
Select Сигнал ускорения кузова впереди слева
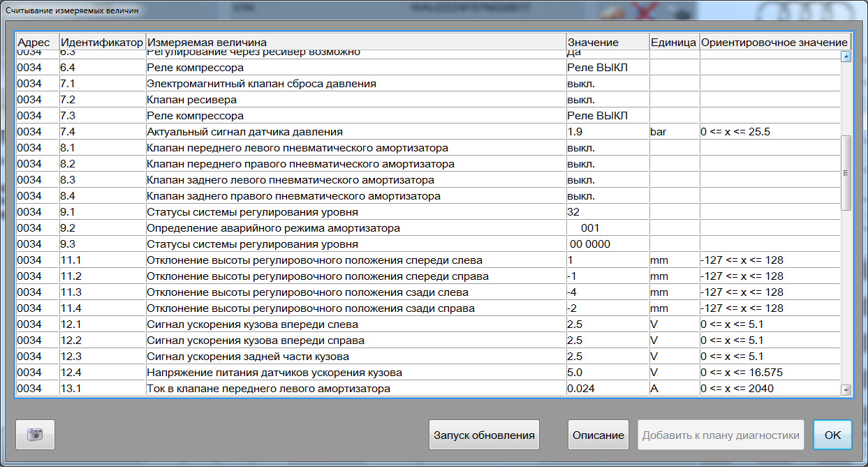point(428,324)
